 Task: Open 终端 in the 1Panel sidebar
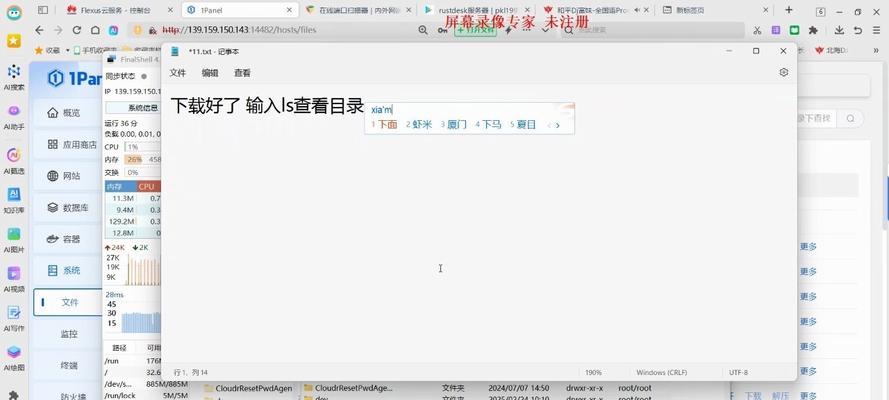[x=68, y=366]
